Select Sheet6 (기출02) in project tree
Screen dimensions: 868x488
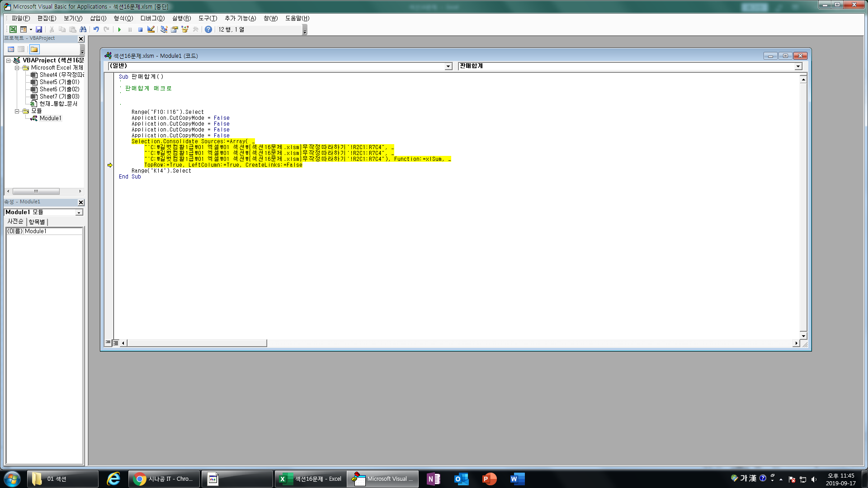coord(59,89)
